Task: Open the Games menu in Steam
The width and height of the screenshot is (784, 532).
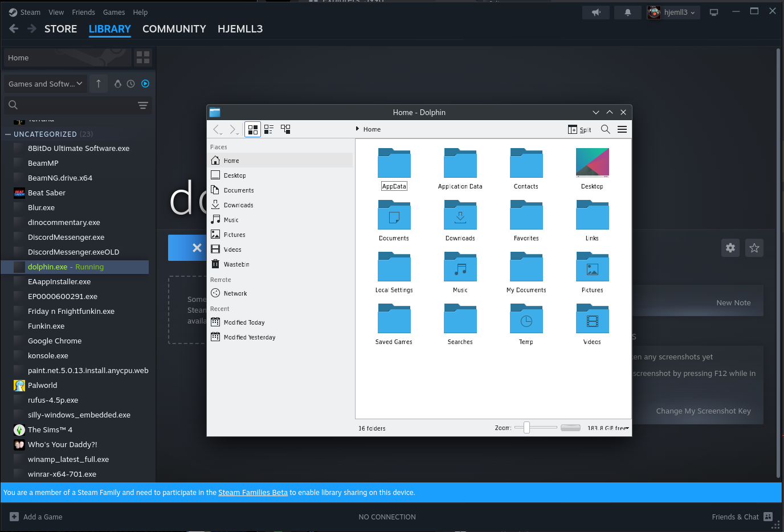Action: click(114, 12)
